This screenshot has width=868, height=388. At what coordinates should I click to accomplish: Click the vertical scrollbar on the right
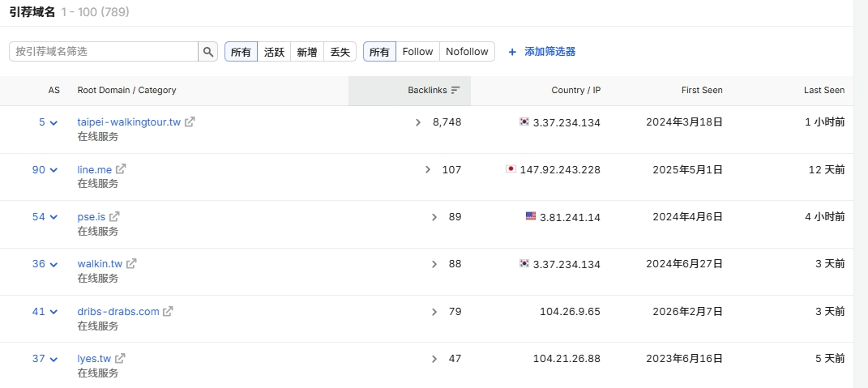coord(860,194)
